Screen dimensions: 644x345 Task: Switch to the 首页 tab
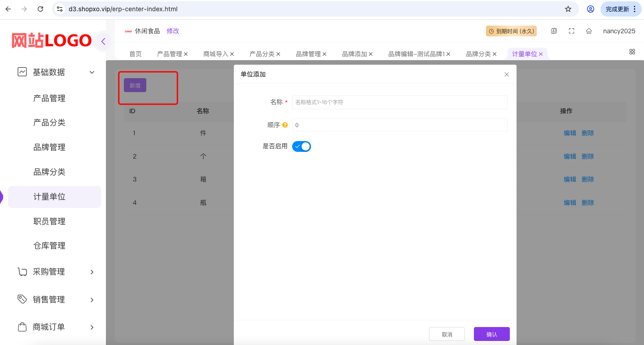point(136,54)
